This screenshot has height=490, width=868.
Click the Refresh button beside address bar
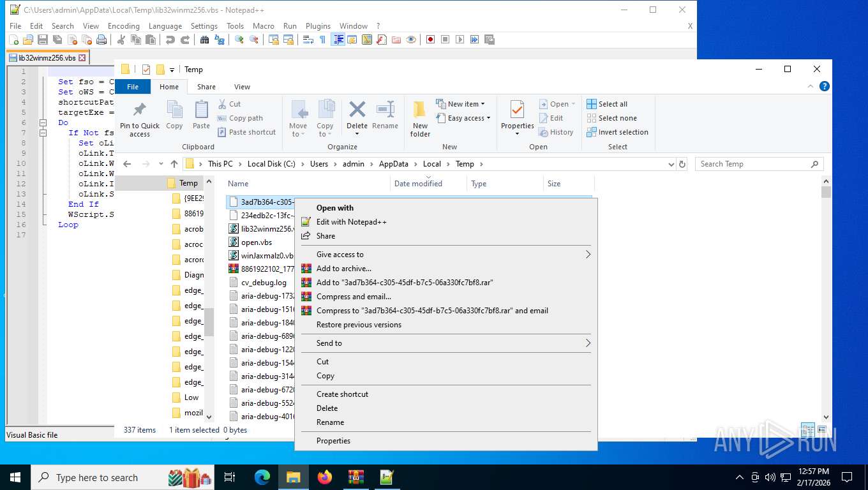pyautogui.click(x=682, y=164)
